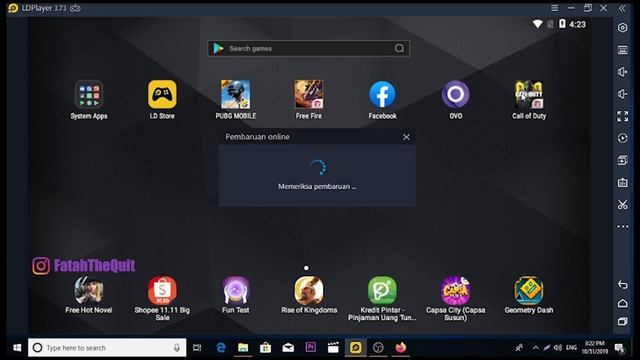Open the Windows Start menu

click(x=17, y=348)
